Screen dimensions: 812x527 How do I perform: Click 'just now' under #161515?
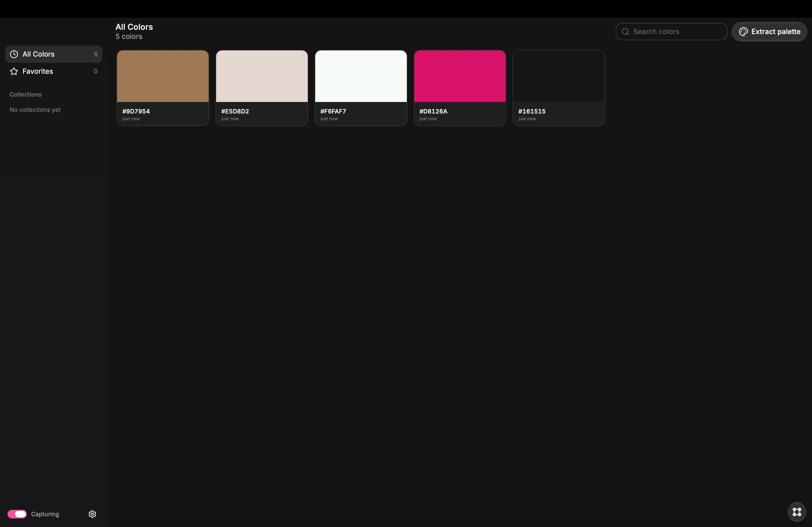click(x=527, y=119)
